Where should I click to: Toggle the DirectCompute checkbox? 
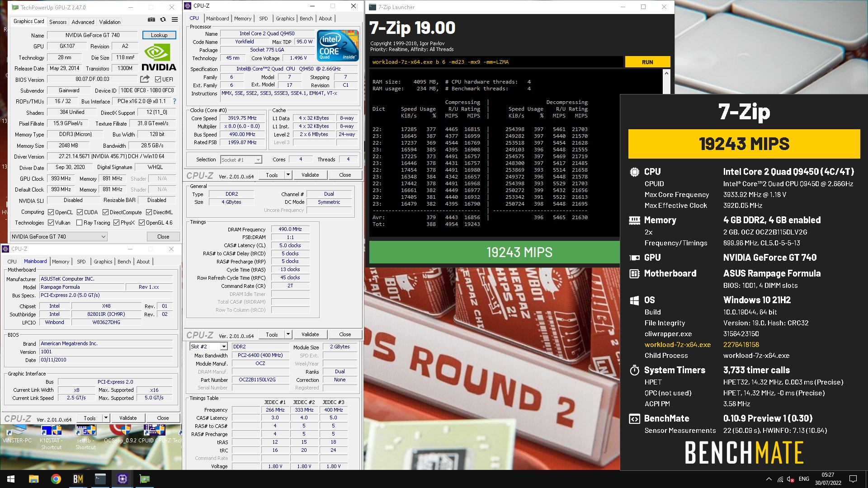105,212
